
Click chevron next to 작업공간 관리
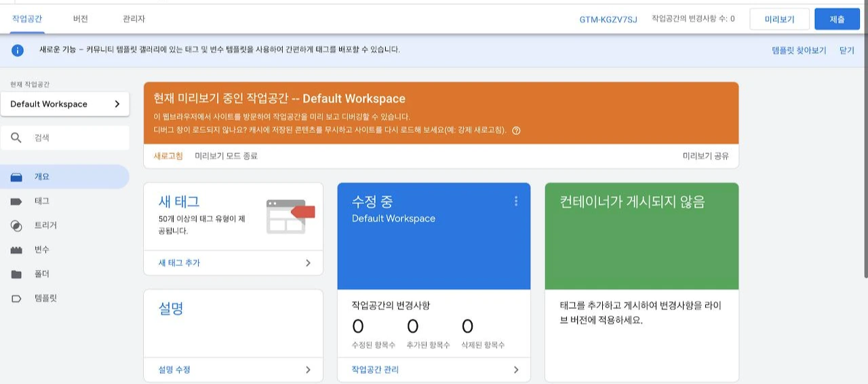[x=516, y=370]
